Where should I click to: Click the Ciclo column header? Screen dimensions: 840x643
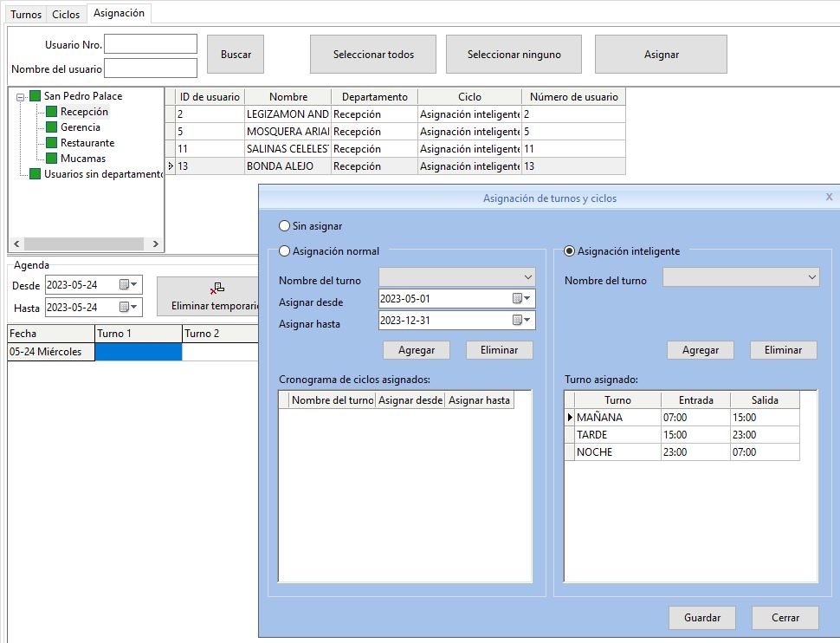(469, 97)
